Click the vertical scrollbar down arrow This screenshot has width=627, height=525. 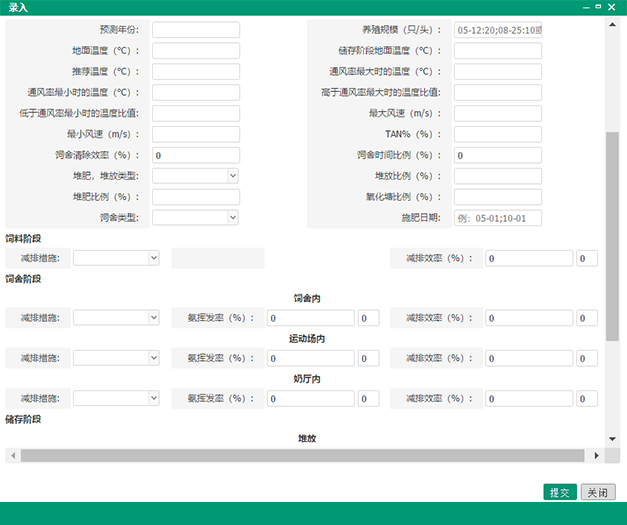[x=613, y=438]
